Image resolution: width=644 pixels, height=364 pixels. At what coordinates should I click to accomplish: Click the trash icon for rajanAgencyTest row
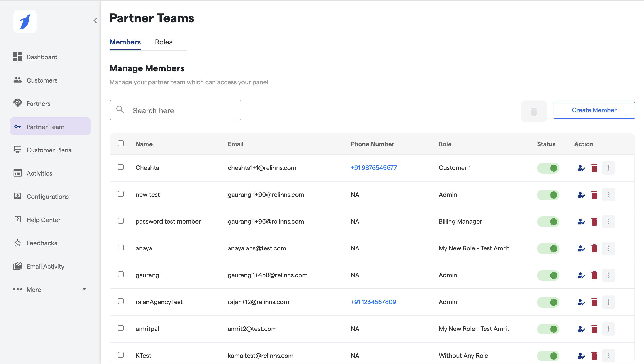click(594, 302)
